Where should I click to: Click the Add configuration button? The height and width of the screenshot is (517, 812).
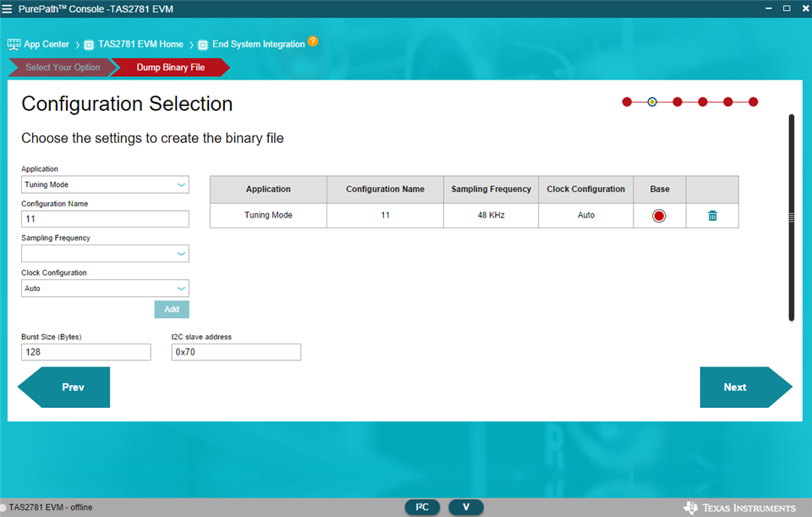[x=172, y=309]
